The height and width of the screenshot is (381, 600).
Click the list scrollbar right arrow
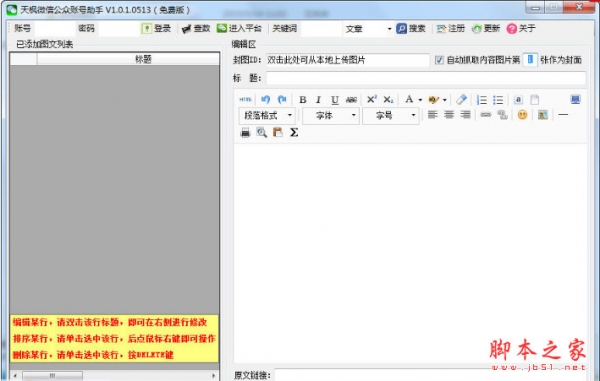click(x=214, y=376)
